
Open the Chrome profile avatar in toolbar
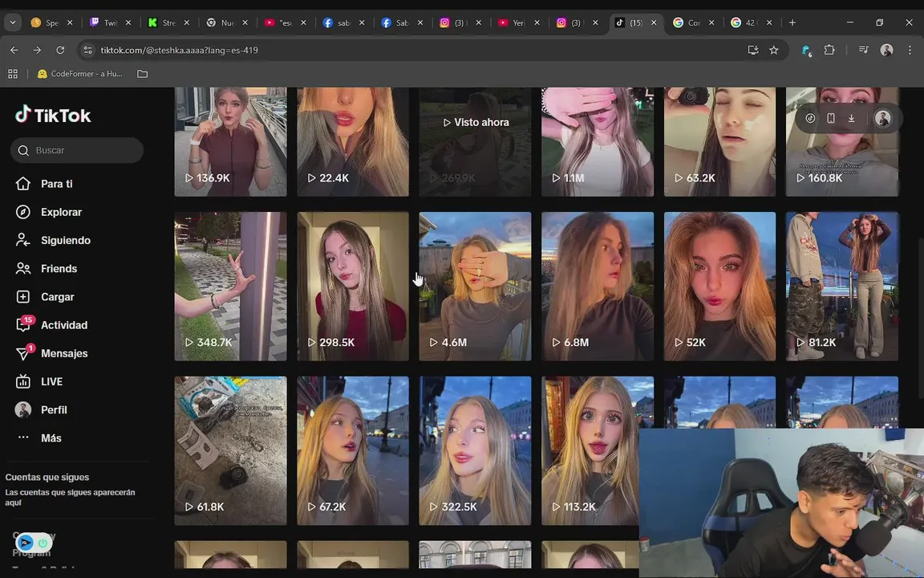(886, 50)
